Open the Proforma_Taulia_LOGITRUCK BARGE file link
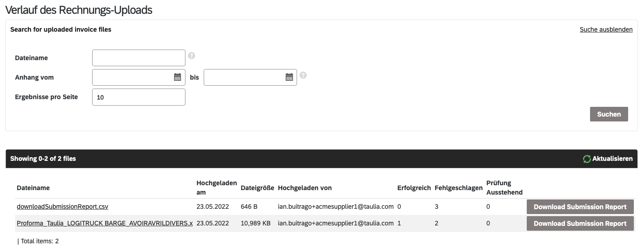 click(105, 223)
